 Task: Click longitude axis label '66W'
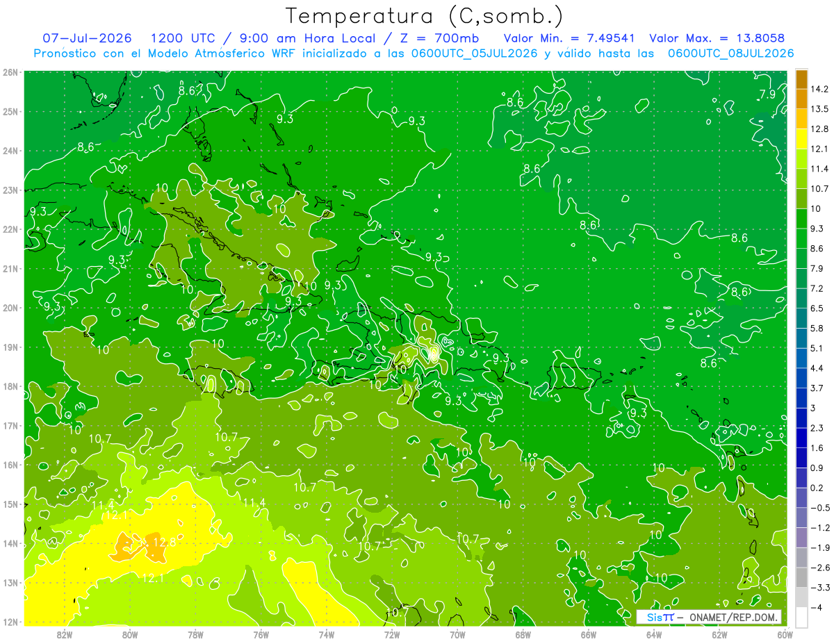[589, 634]
